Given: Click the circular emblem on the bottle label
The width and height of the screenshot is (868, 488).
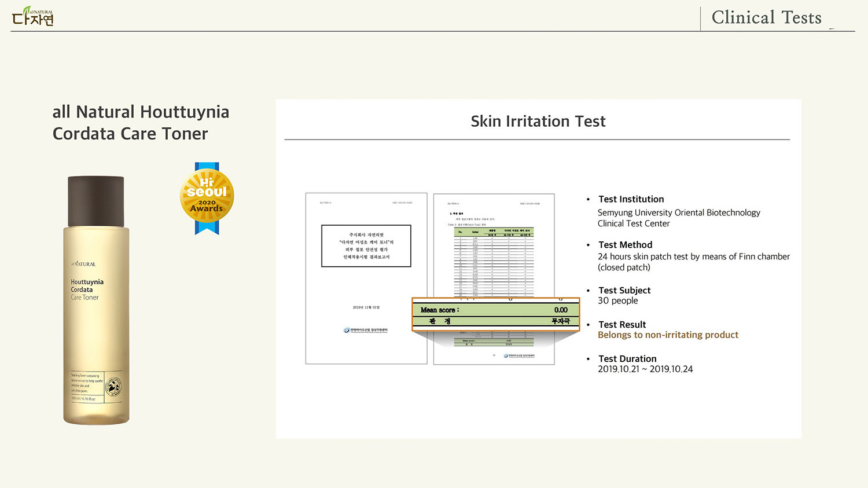Looking at the screenshot, I should [x=113, y=387].
